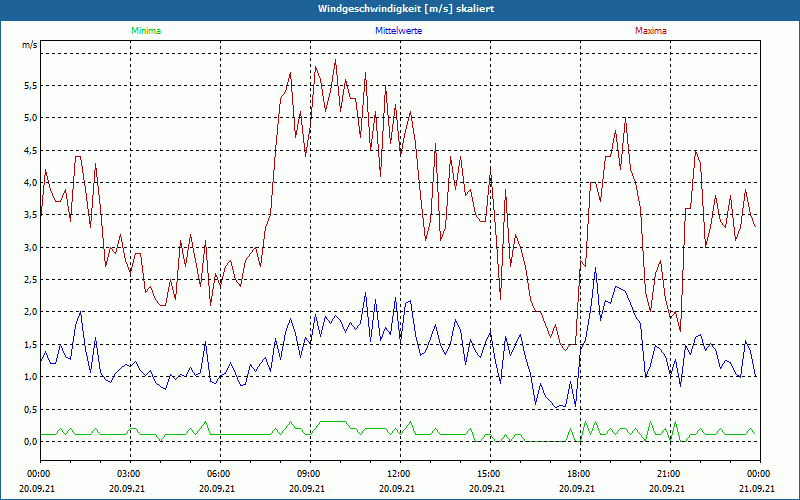The width and height of the screenshot is (800, 500).
Task: Select the Mittelwerte legend label
Action: tap(398, 31)
